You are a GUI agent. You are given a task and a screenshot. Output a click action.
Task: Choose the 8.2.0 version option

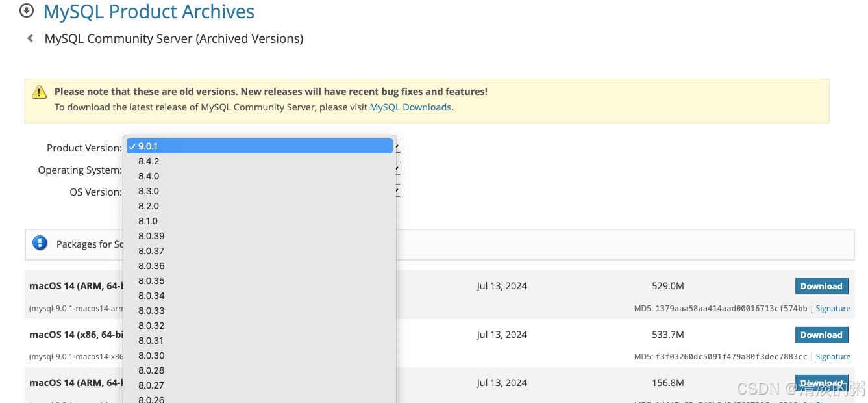[260, 206]
